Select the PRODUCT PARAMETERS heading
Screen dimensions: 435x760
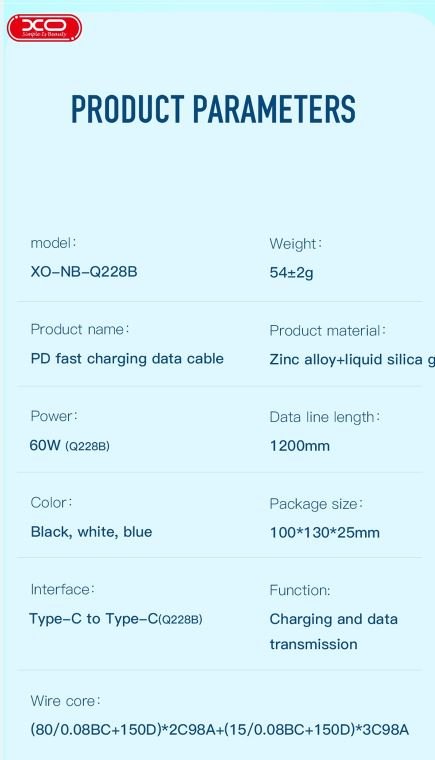point(213,109)
